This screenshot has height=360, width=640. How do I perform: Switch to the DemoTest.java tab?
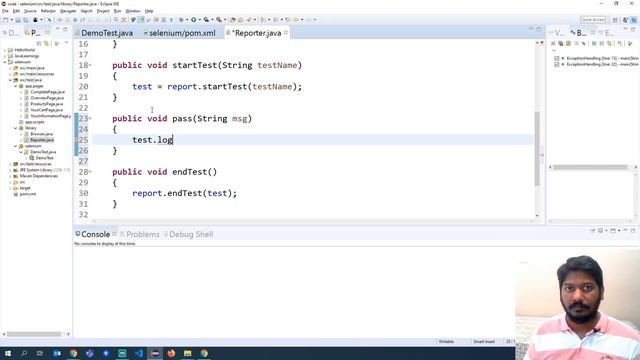pyautogui.click(x=107, y=33)
